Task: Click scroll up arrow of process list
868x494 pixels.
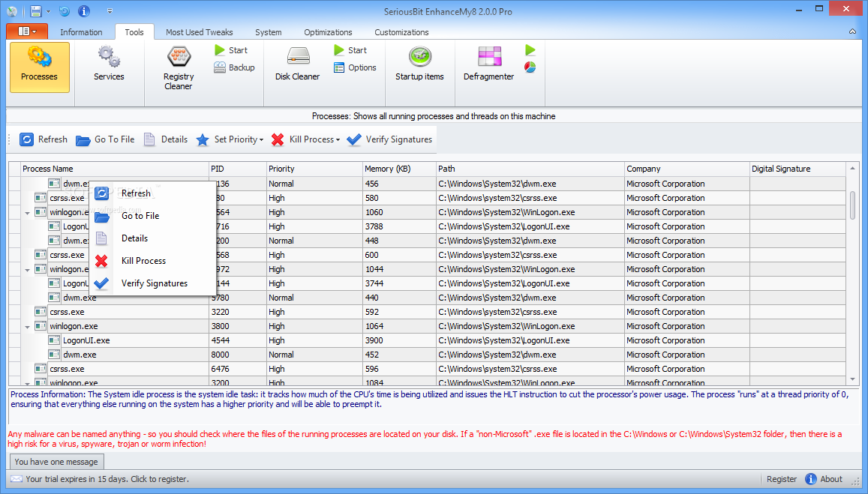Action: [852, 168]
